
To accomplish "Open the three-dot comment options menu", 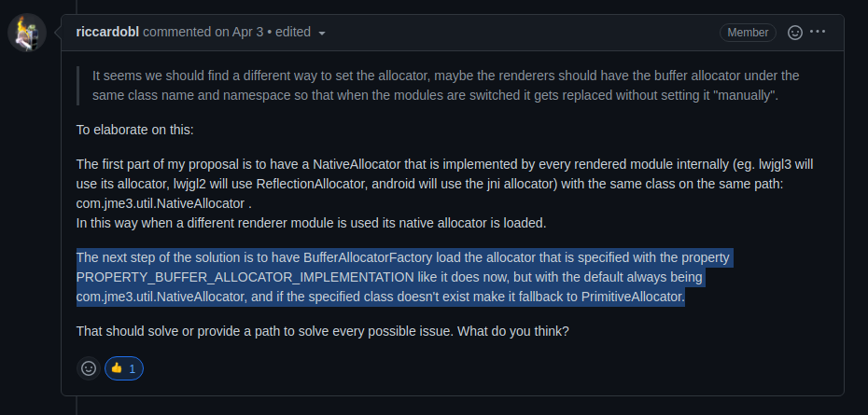I will pos(818,32).
